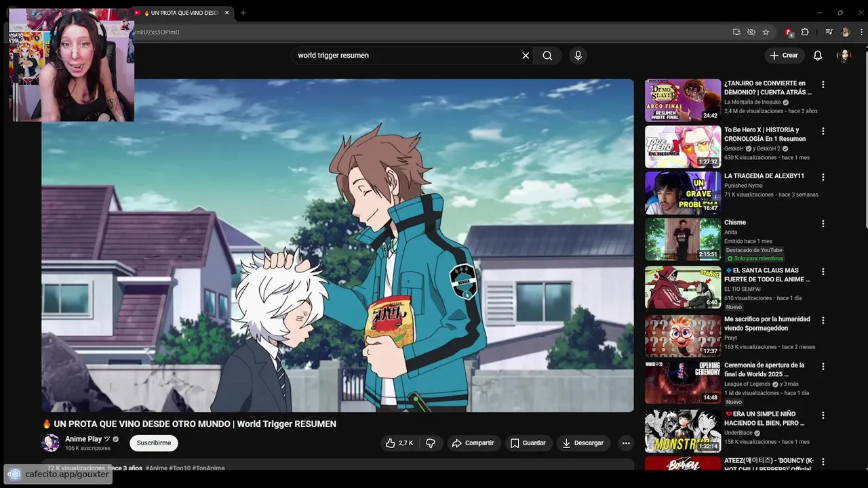
Task: Open the media controls icon in Chrome toolbar
Action: 829,32
